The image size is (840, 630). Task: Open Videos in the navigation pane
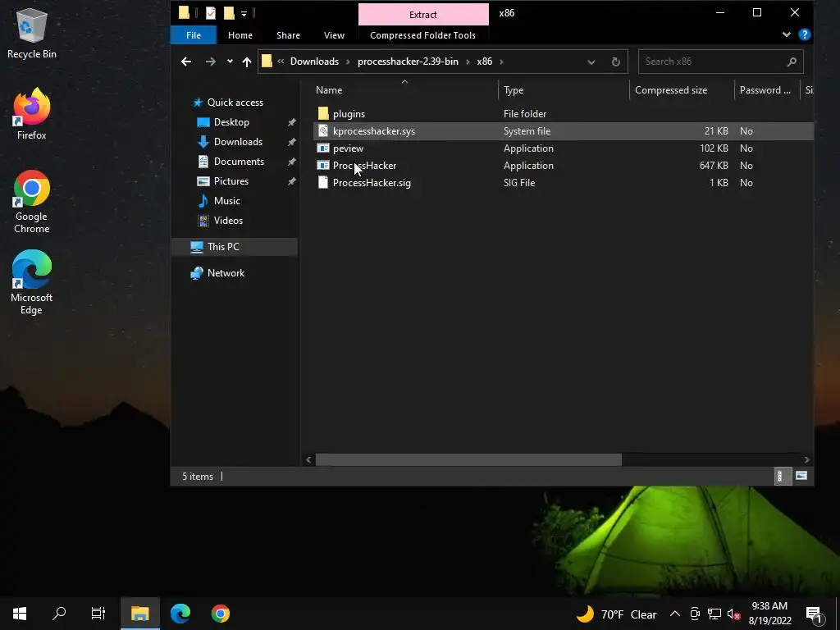click(228, 221)
